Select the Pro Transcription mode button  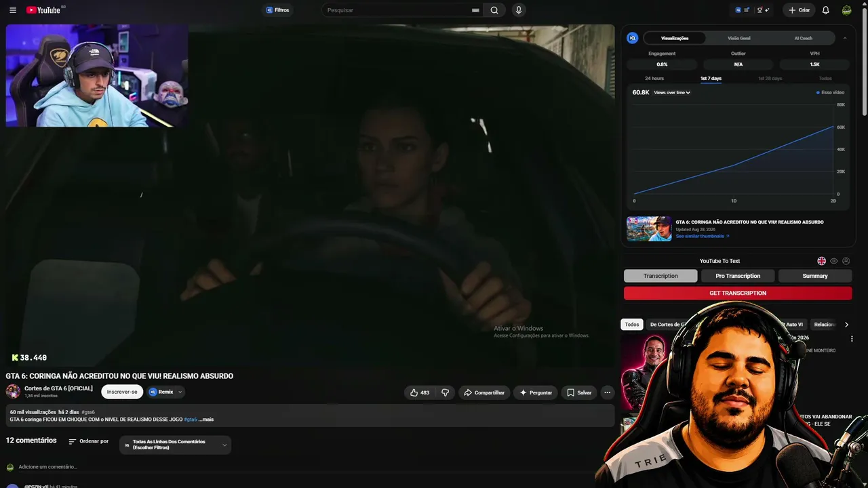[738, 276]
